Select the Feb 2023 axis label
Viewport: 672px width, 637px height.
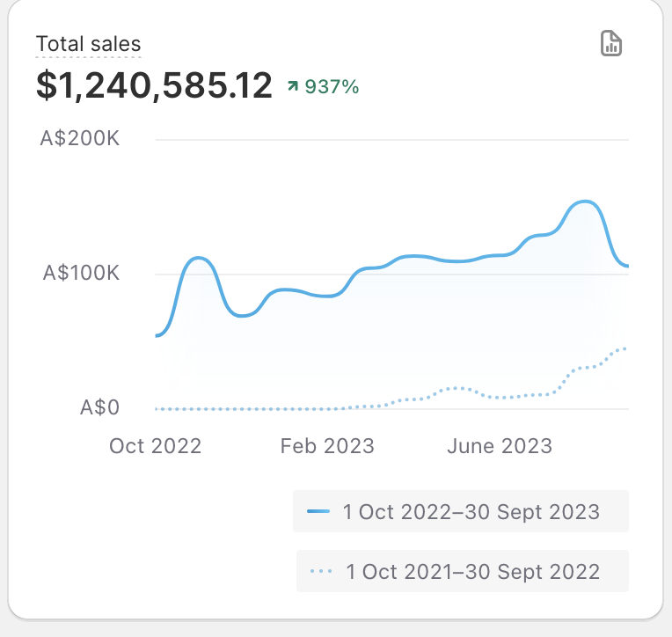click(326, 446)
